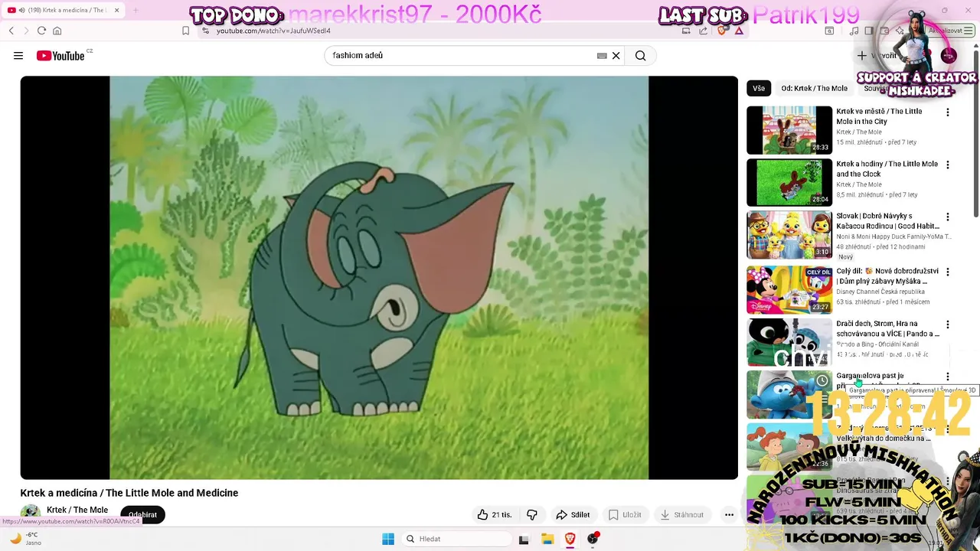Click the elephant video player area
980x551 pixels.
coord(379,277)
